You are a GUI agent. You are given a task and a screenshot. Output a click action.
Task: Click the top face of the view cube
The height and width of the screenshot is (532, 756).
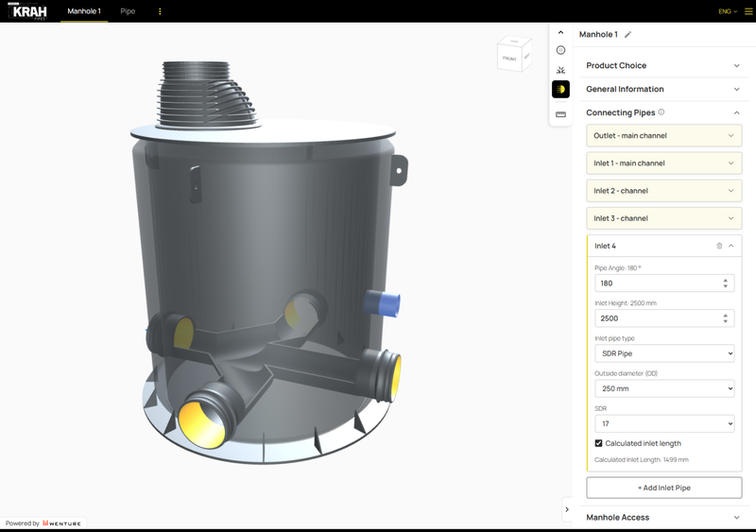tap(515, 42)
